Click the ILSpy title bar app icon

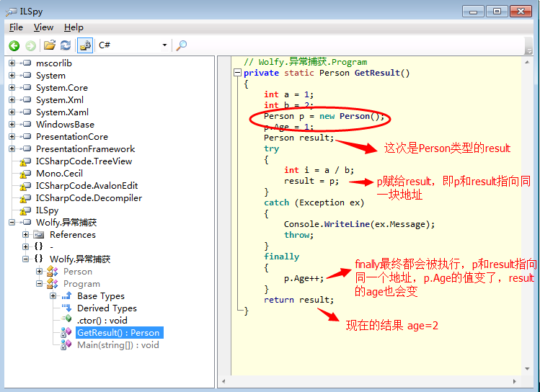coord(12,12)
